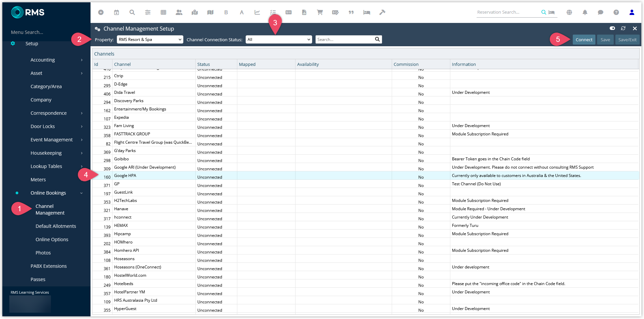Click the quotation marks icon in toolbar
The image size is (644, 319).
pyautogui.click(x=351, y=12)
